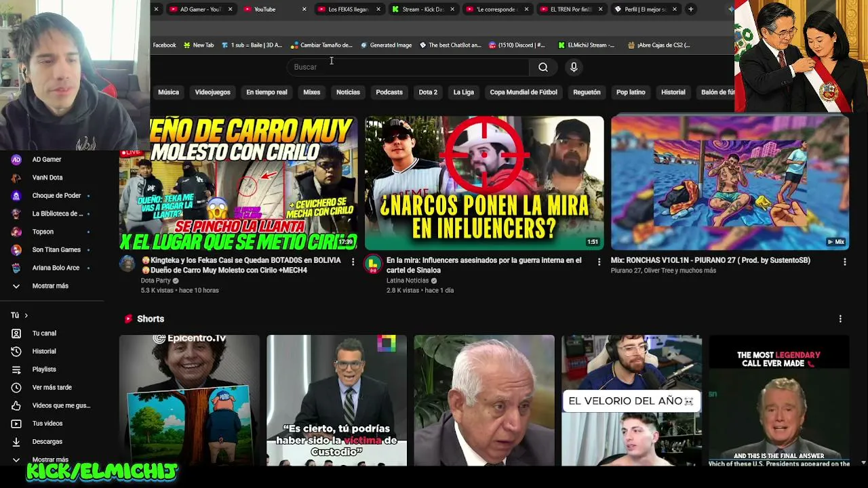Open the Discord bookmark

(517, 45)
